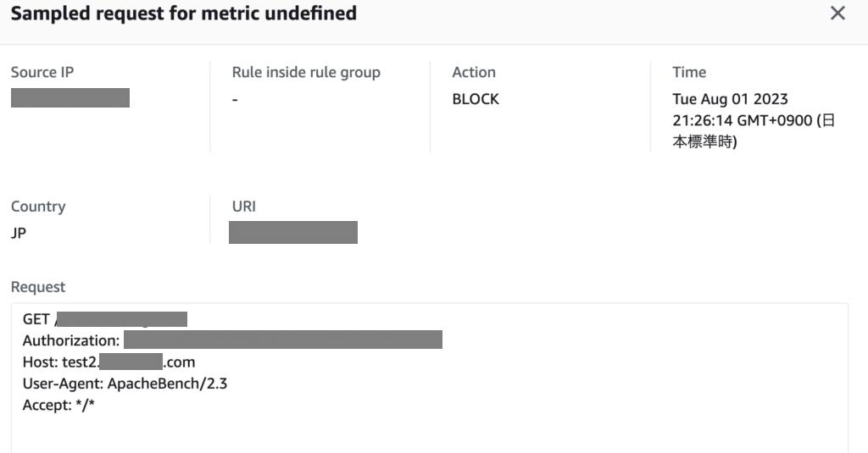Click the 'Rule inside rule group' label
The height and width of the screenshot is (453, 868).
tap(306, 73)
